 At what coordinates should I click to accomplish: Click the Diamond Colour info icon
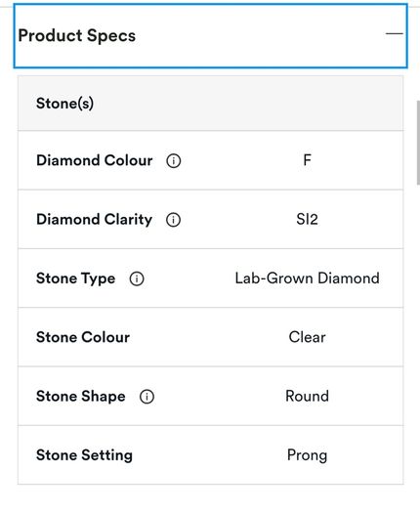tap(173, 161)
